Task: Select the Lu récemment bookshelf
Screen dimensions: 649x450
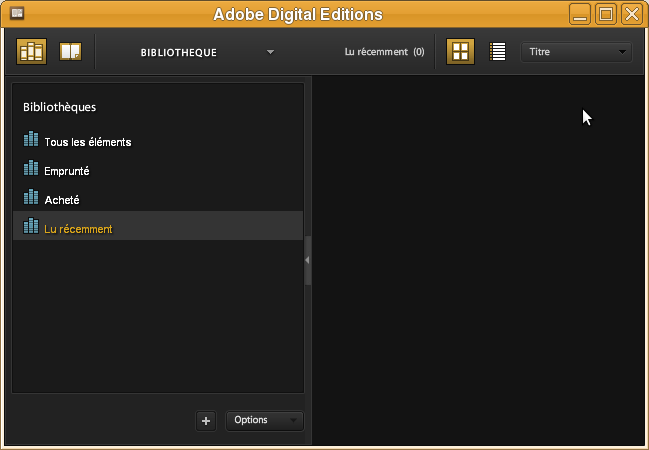Action: (158, 226)
